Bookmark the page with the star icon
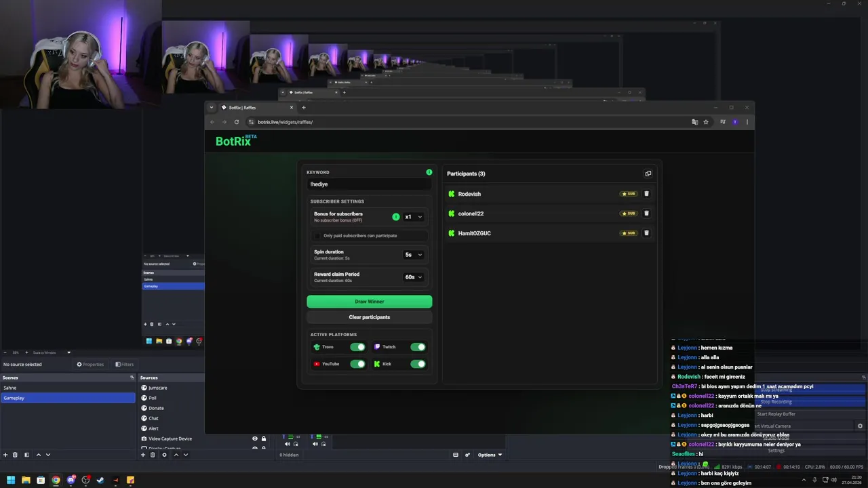This screenshot has width=868, height=488. click(x=706, y=122)
